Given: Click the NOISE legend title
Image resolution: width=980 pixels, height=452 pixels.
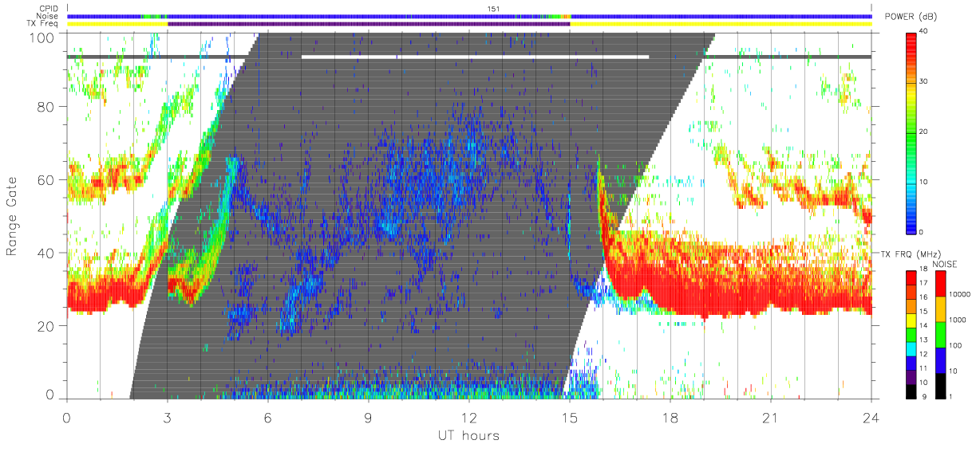Looking at the screenshot, I should (944, 263).
